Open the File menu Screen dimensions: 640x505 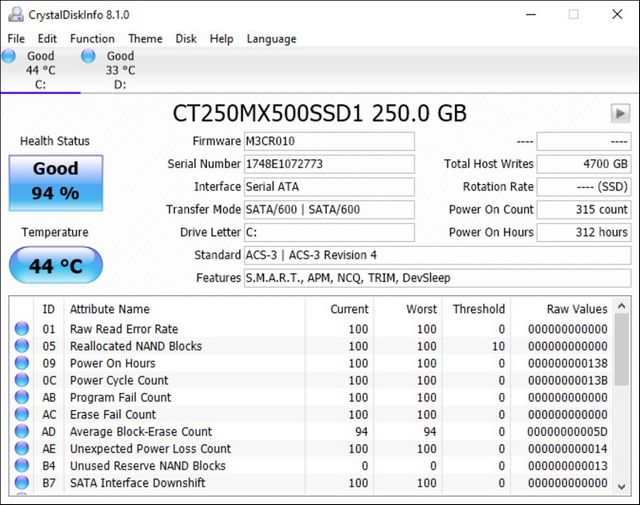pos(16,39)
